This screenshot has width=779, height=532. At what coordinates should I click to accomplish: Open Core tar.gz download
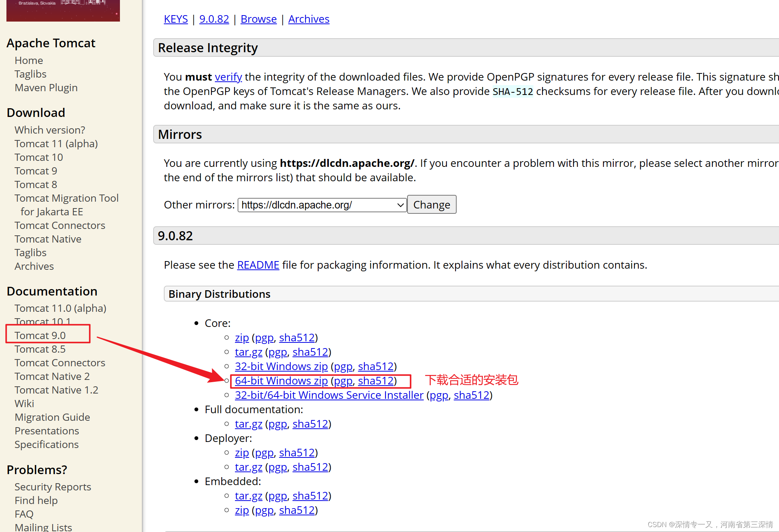click(x=248, y=352)
